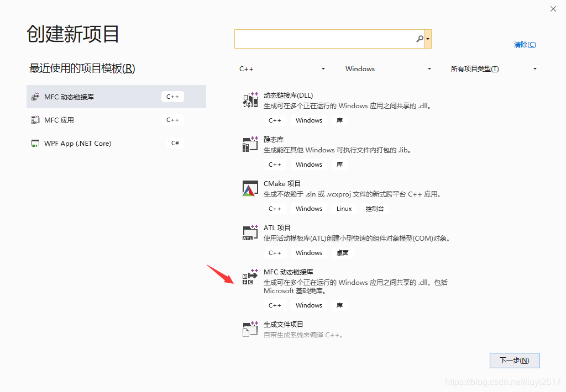Select the 生成文件项目 template icon

[250, 329]
